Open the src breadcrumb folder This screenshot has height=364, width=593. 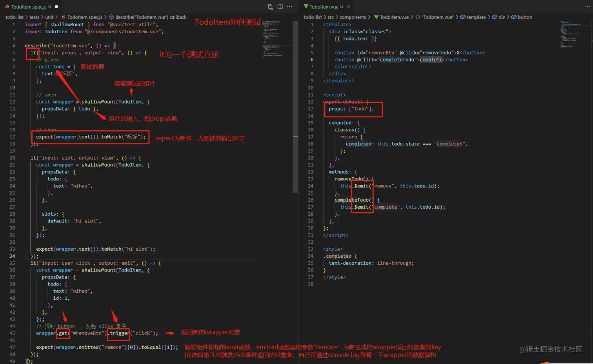coord(331,17)
